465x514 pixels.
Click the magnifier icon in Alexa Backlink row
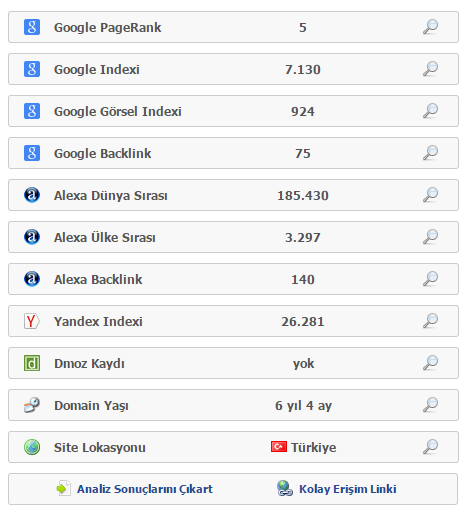coord(430,279)
